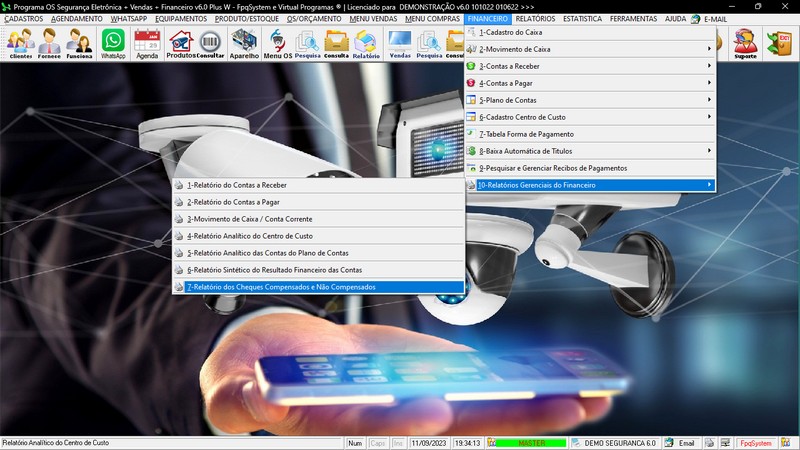Expand the Plano de Contas submenu
The width and height of the screenshot is (800, 450).
(x=590, y=100)
